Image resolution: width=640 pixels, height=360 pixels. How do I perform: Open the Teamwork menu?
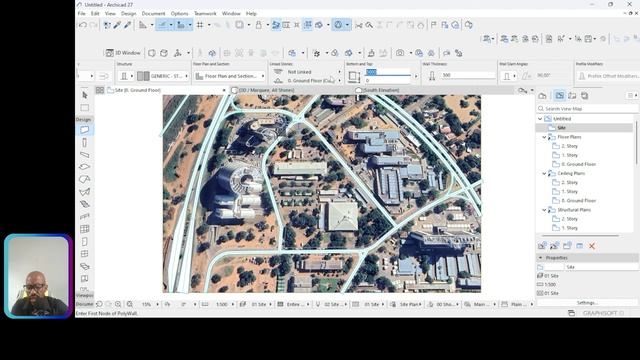205,13
